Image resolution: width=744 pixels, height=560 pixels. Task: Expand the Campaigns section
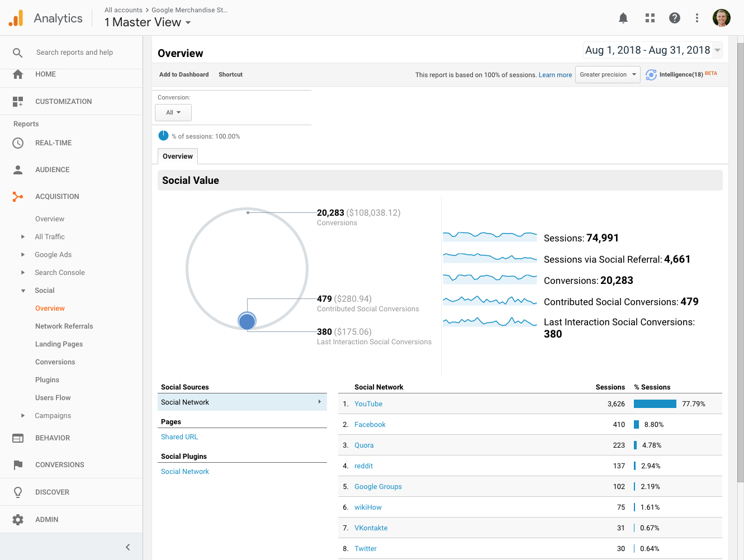tap(23, 416)
